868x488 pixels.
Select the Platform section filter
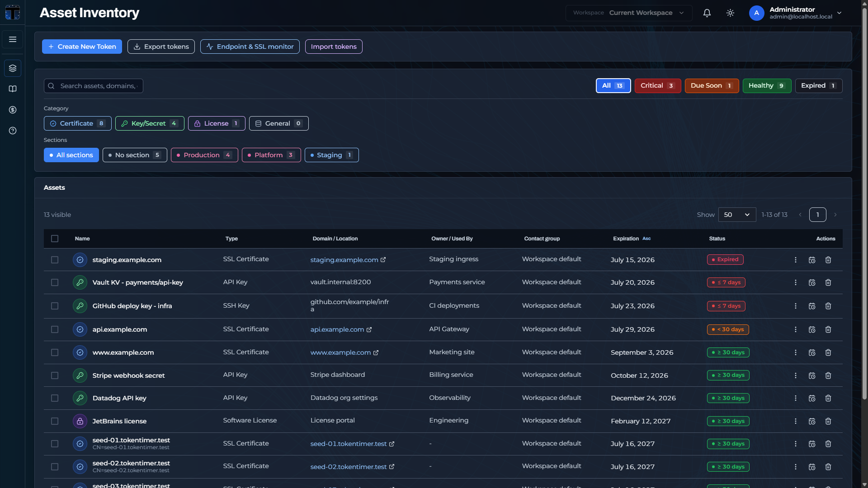coord(271,155)
